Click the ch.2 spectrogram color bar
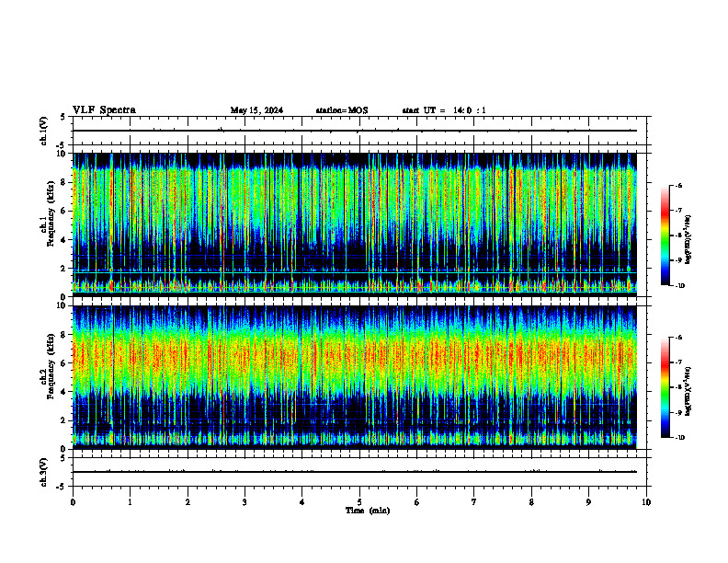This screenshot has width=728, height=563. tap(665, 387)
